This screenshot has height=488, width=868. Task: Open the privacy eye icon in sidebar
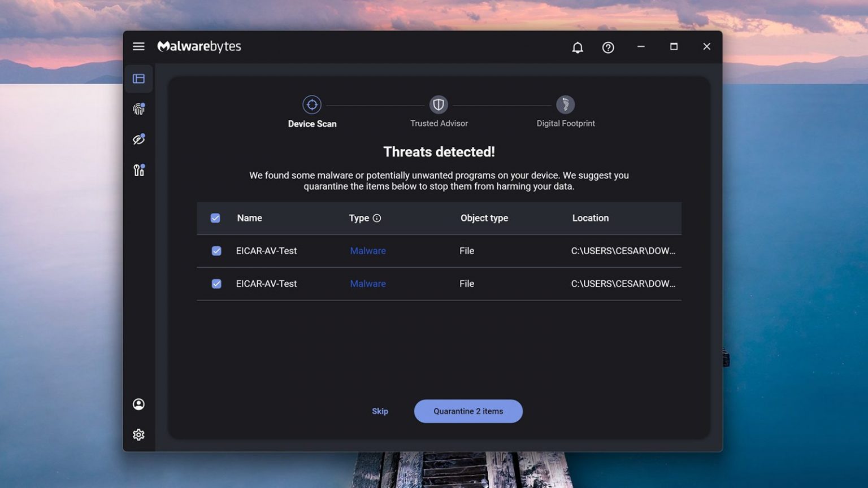point(138,140)
